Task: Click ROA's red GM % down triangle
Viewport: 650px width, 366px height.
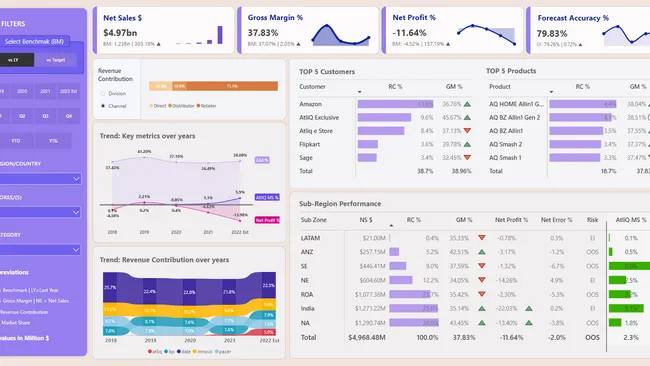Action: click(482, 294)
